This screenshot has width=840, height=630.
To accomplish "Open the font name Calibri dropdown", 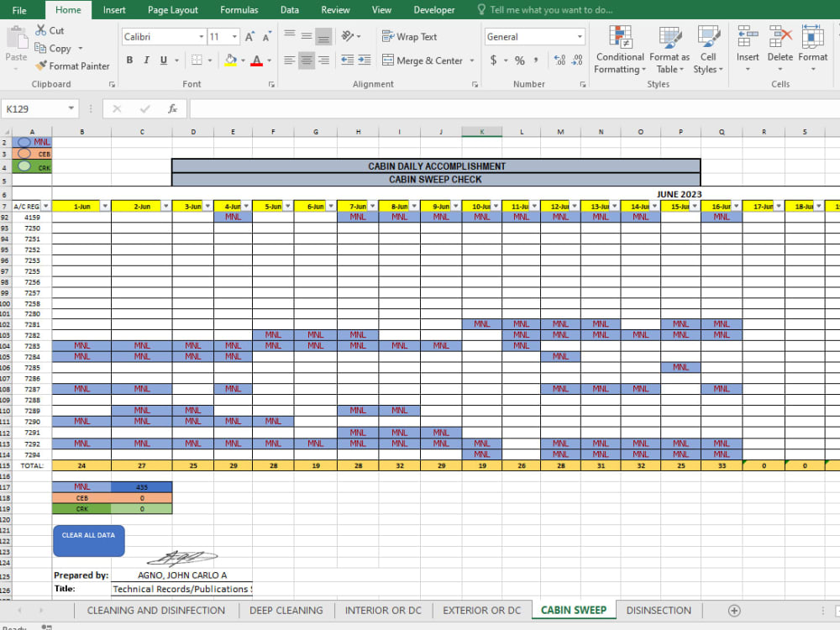I will [202, 36].
